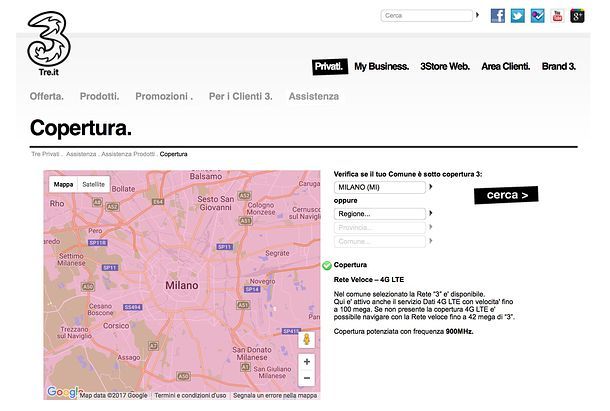Open the Google Plus icon
The image size is (610, 411).
pos(577,16)
